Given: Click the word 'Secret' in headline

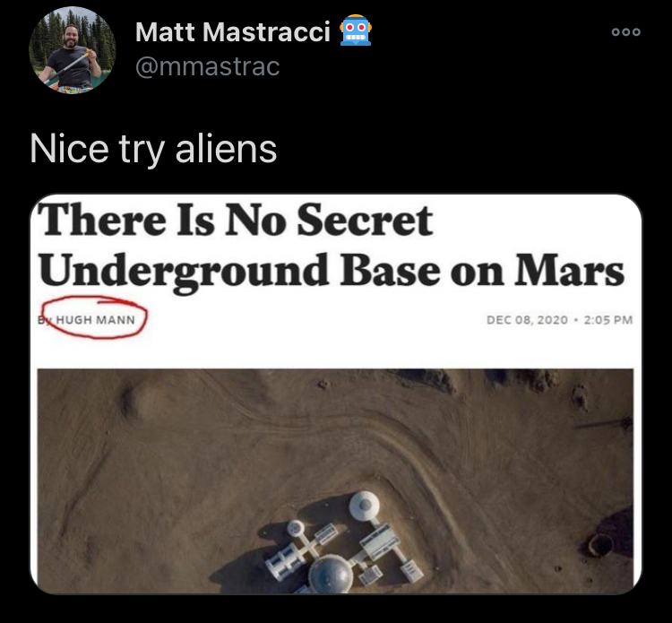Looking at the screenshot, I should [365, 220].
